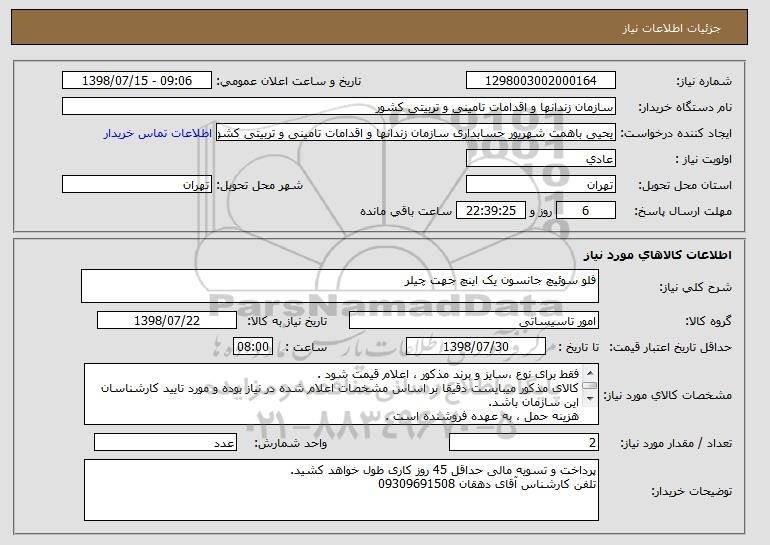This screenshot has height=545, width=770.
Task: Click the text فقط برای نوع ،سایز و برند مذکور
Action: 503,375
